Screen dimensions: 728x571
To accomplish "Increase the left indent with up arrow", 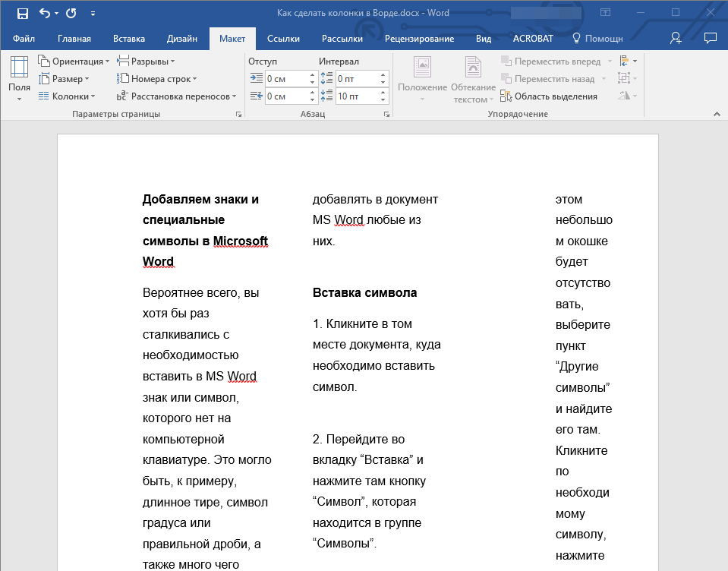I will (312, 74).
